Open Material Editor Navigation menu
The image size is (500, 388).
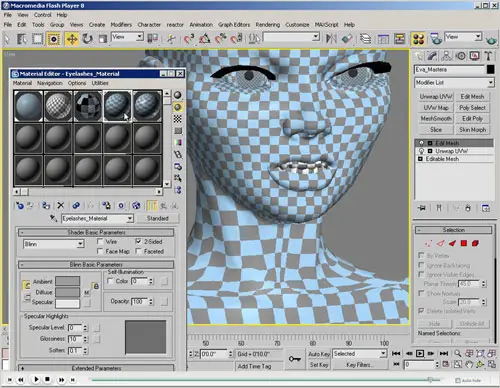pyautogui.click(x=50, y=83)
